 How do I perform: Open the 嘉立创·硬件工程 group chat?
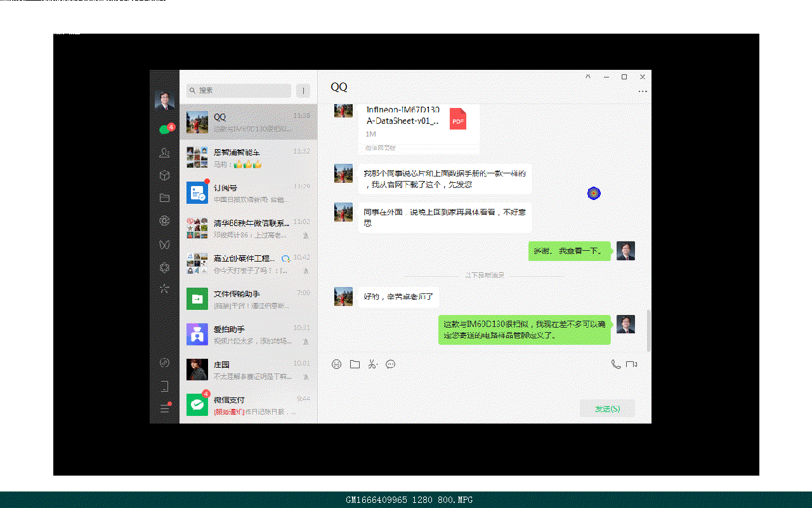click(x=248, y=264)
